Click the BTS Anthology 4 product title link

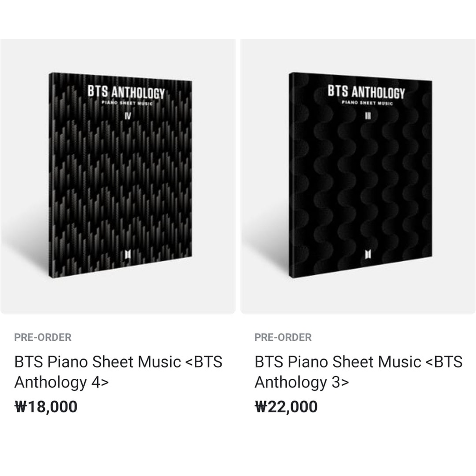(x=119, y=372)
